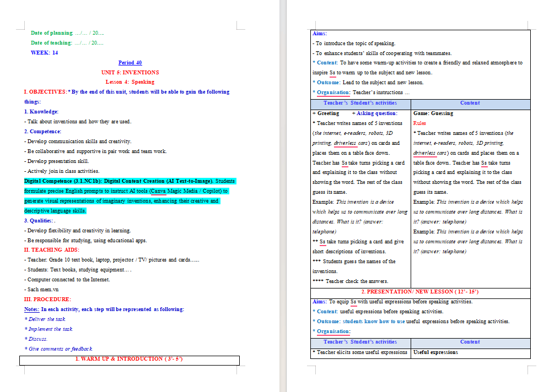Click the cyan highlighted "Digital Competence (3.1.NC1b)" text

63,181
